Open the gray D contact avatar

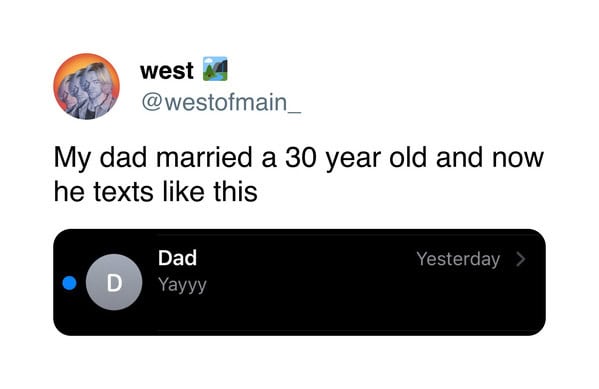tap(114, 282)
